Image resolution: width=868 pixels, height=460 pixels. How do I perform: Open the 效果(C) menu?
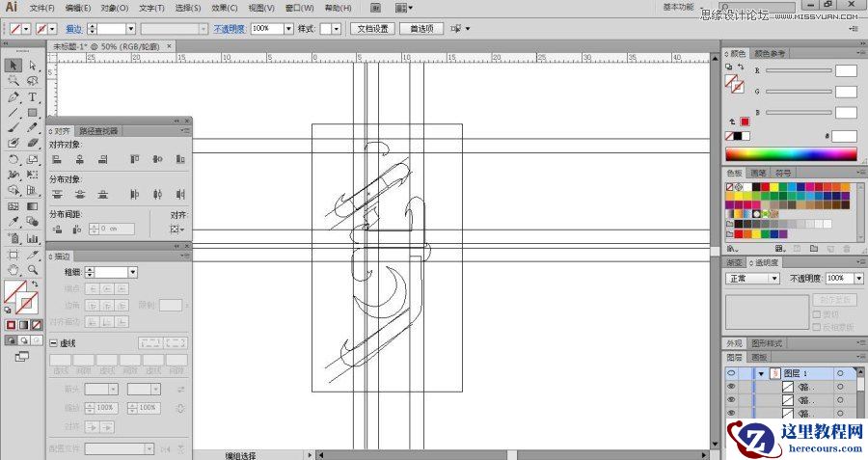click(x=225, y=8)
